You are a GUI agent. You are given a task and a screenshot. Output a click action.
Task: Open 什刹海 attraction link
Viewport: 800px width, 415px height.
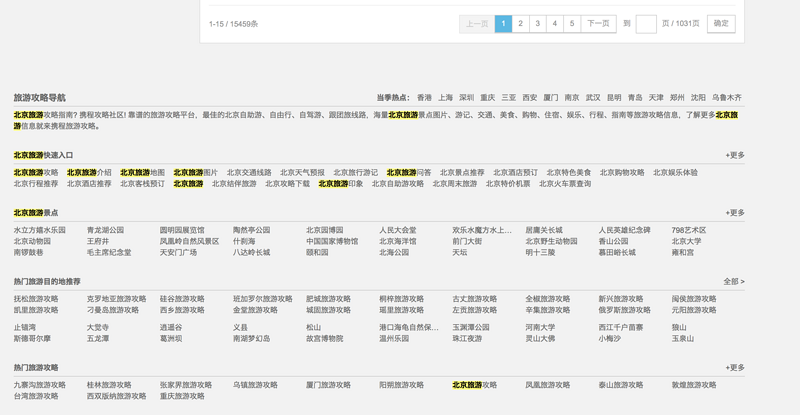point(244,241)
